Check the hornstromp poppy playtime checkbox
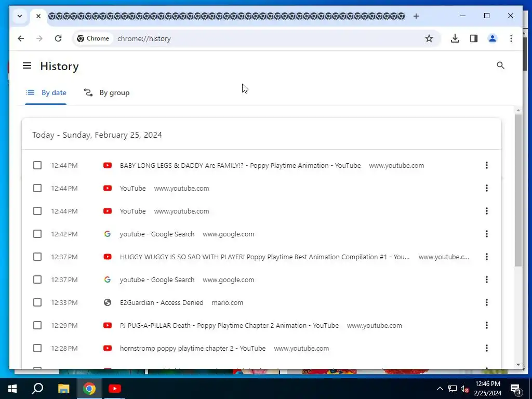The height and width of the screenshot is (399, 532). [37, 348]
